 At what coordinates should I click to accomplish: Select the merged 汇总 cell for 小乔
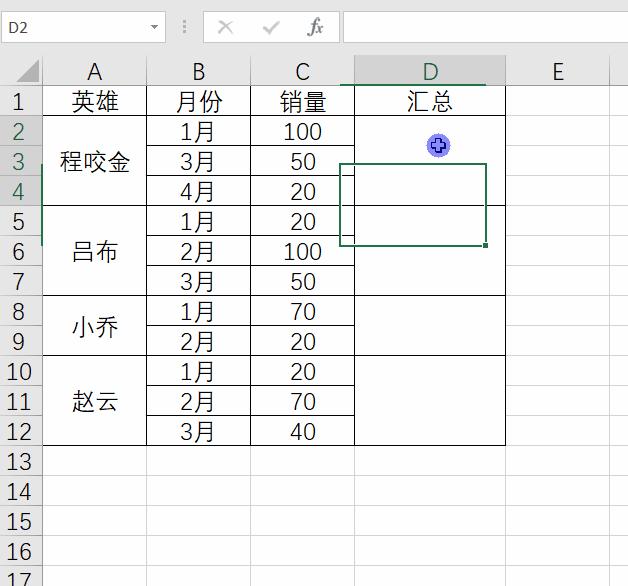(430, 326)
